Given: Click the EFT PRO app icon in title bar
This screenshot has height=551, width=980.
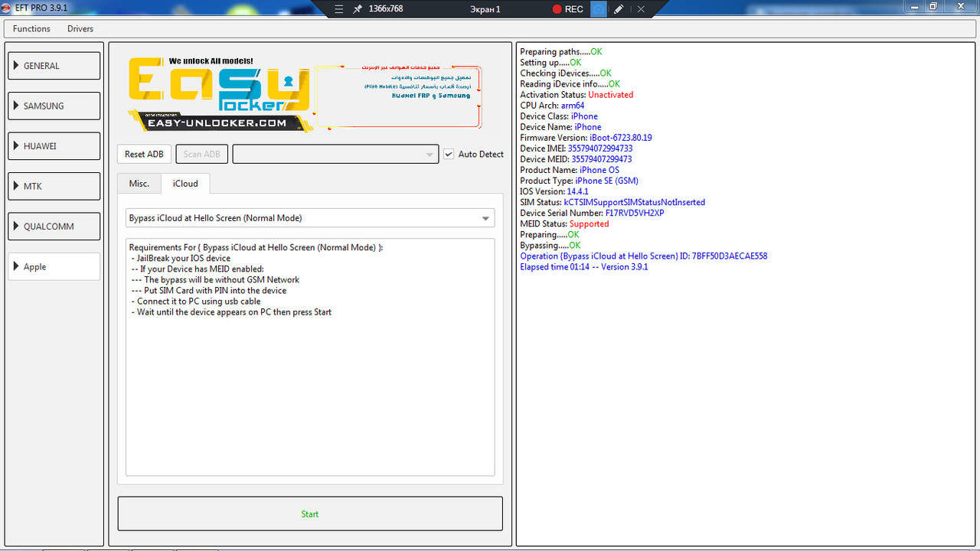Looking at the screenshot, I should coord(6,7).
